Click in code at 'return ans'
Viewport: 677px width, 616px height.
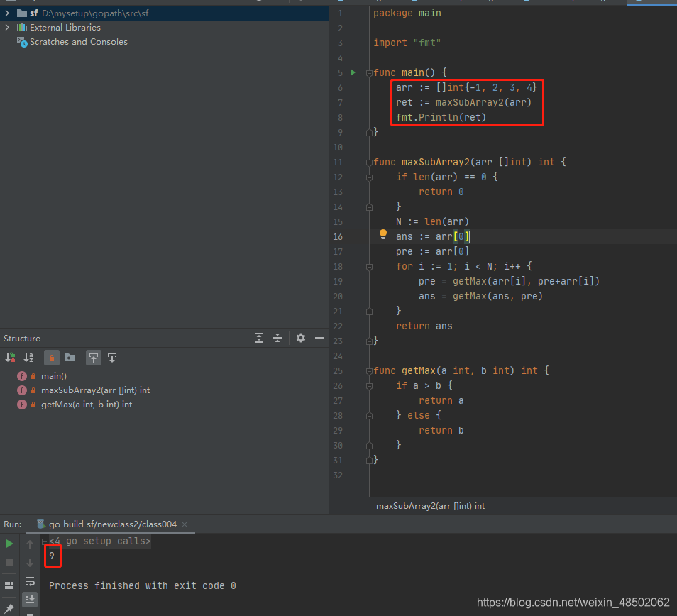pos(424,326)
